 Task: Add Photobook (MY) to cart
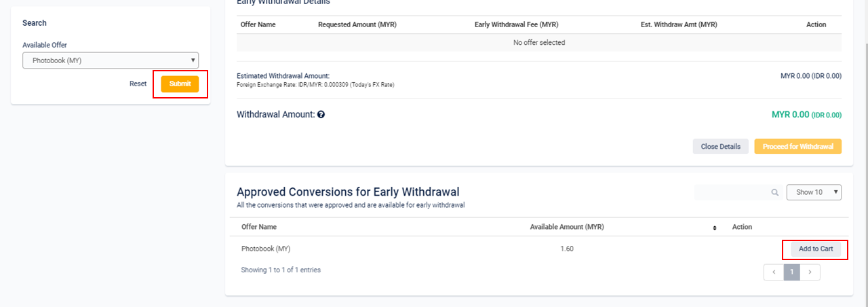pos(816,249)
